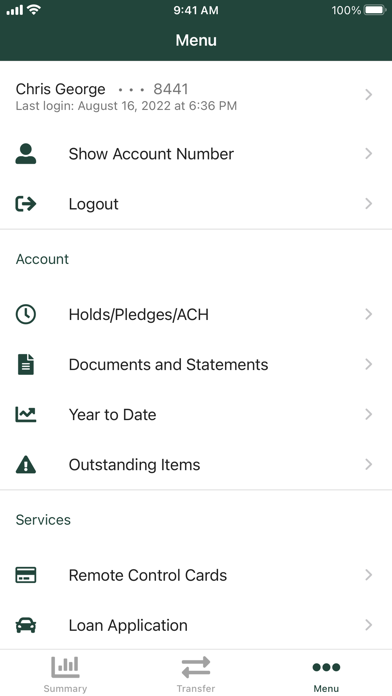392x696 pixels.
Task: Tap the Last login date text
Action: click(126, 106)
